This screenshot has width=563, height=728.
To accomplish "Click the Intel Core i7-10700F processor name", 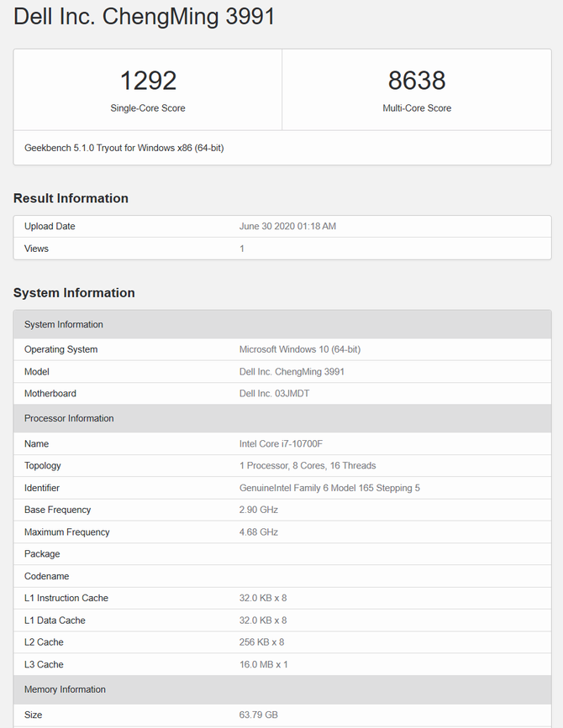I will pos(281,443).
